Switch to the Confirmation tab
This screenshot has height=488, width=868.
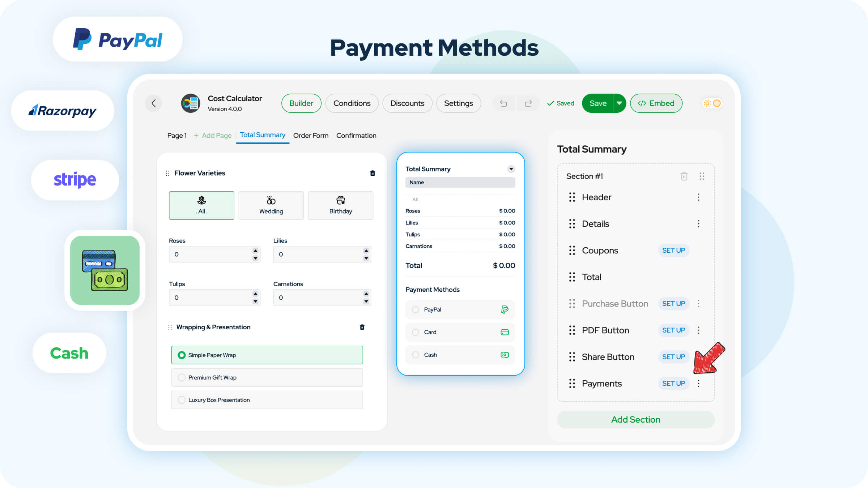(356, 136)
